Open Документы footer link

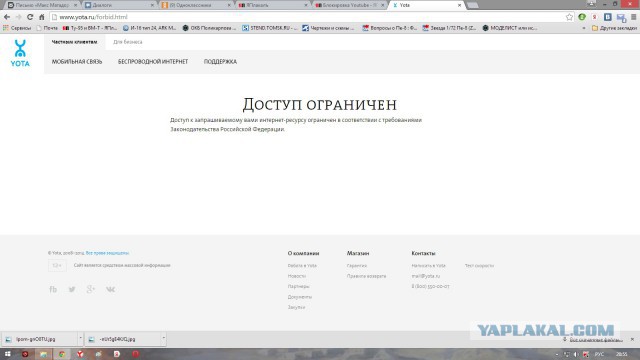pos(300,297)
